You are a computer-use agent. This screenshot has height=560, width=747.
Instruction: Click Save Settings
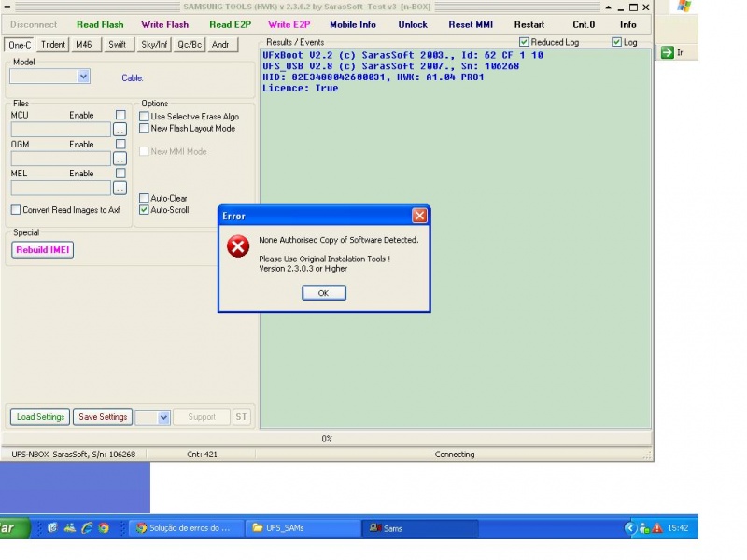(103, 417)
